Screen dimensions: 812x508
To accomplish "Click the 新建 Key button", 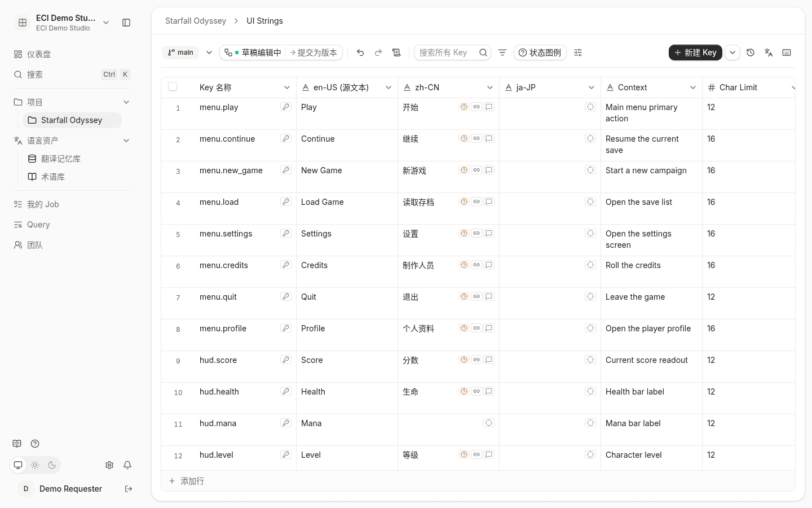I will click(x=695, y=52).
